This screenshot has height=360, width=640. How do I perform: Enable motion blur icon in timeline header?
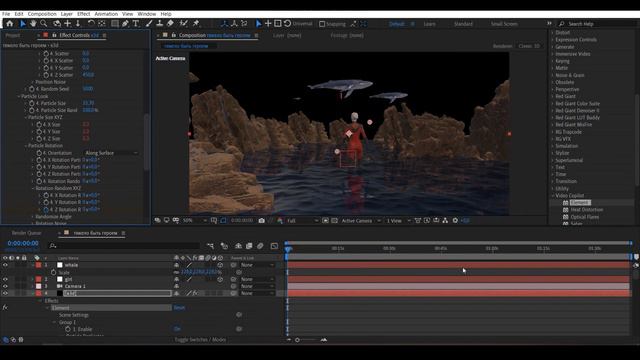(x=260, y=246)
